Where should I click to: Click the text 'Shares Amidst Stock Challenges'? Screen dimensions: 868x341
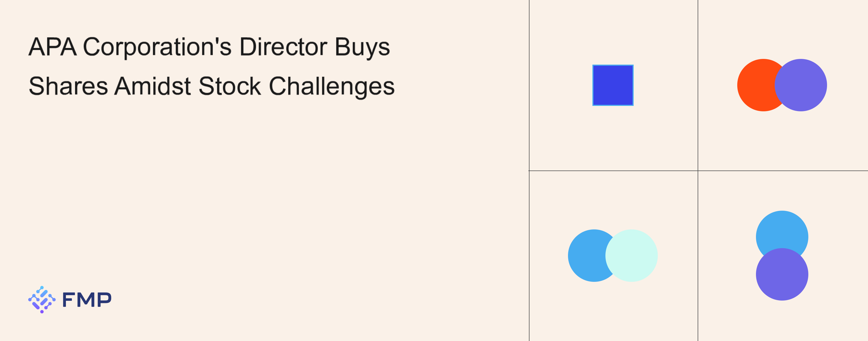212,86
